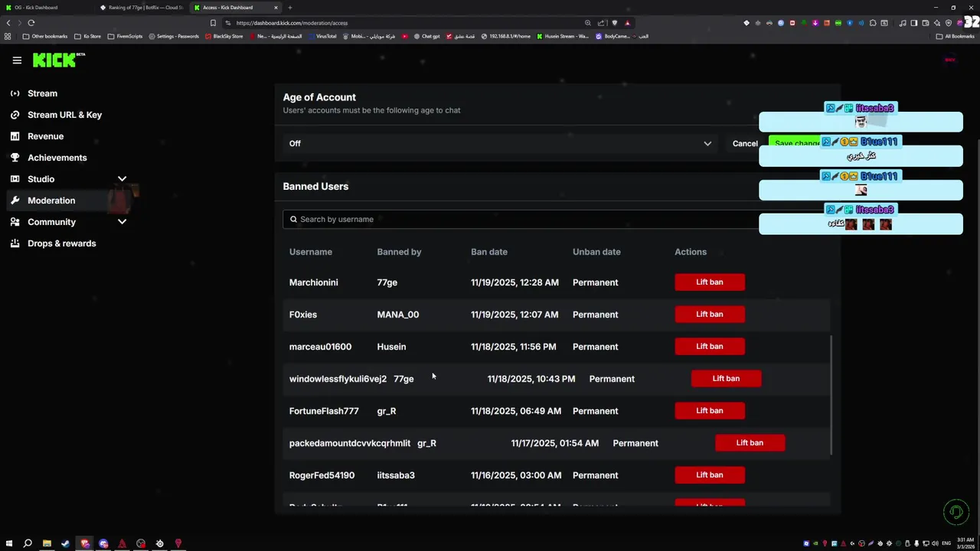Click the bookmark icon in address bar

click(213, 23)
